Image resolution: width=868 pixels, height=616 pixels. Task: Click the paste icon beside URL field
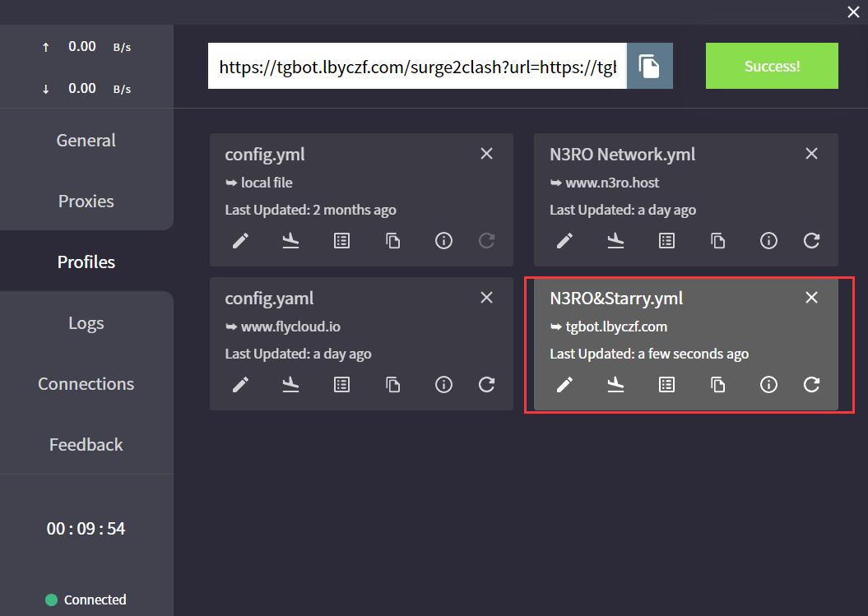tap(649, 66)
